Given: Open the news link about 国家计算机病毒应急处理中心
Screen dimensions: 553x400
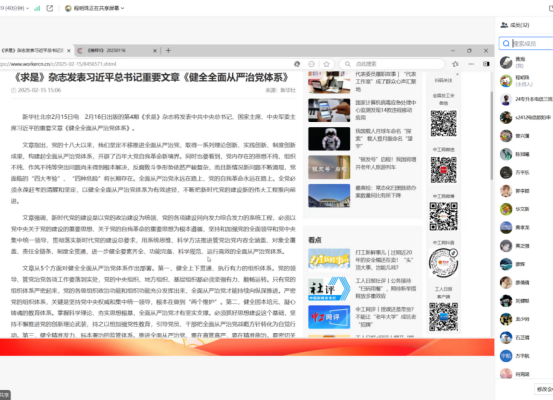Looking at the screenshot, I should coord(386,110).
